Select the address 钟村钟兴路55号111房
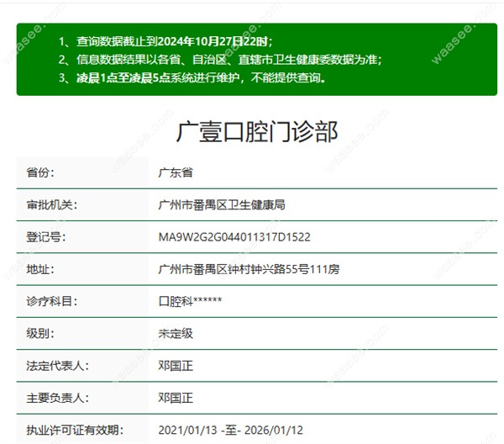504x444 pixels. tap(249, 269)
